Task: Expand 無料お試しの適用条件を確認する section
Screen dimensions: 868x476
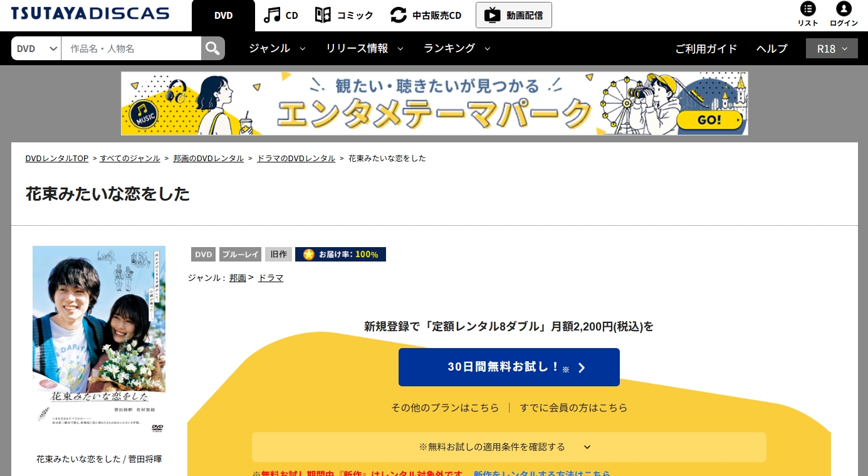Action: (x=509, y=447)
